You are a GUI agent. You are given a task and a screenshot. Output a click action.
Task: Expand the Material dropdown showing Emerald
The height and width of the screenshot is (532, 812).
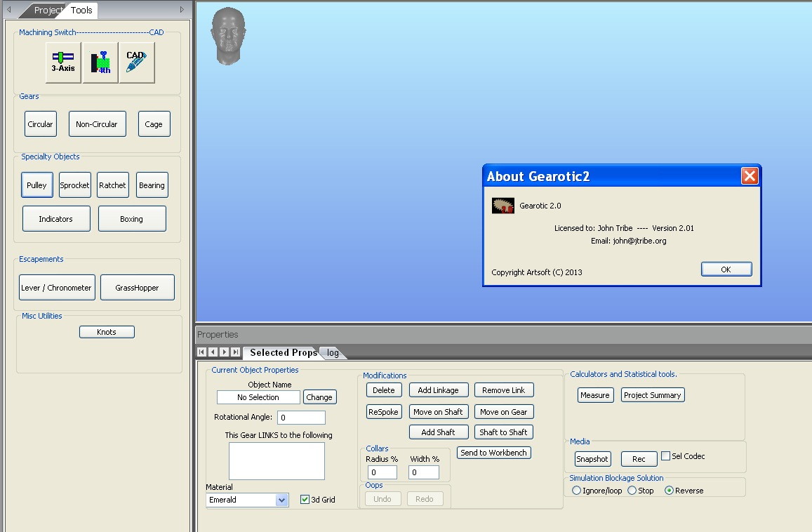[x=281, y=500]
